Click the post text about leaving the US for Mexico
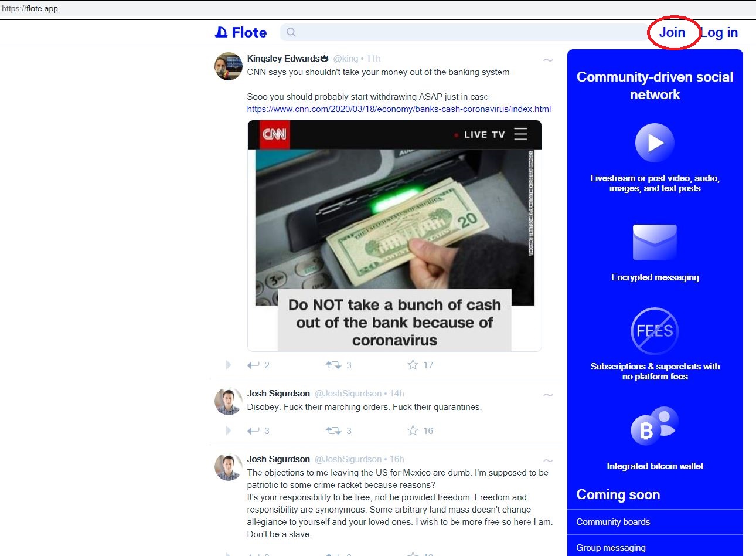The width and height of the screenshot is (756, 556). point(400,503)
